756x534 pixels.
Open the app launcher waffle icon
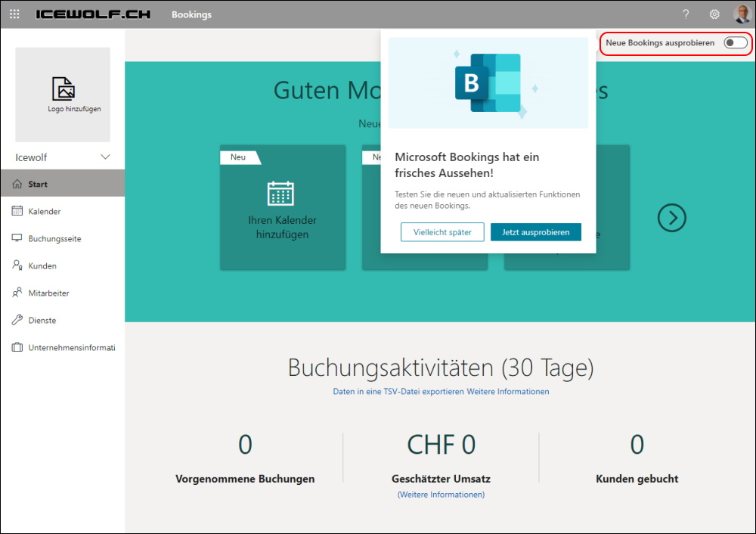pyautogui.click(x=14, y=14)
